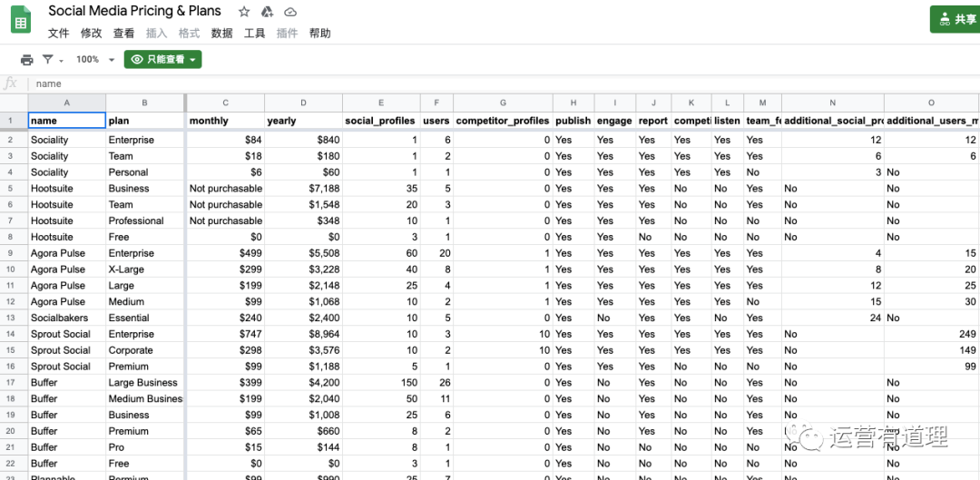This screenshot has width=980, height=480.
Task: Click the document title text
Action: tap(135, 11)
